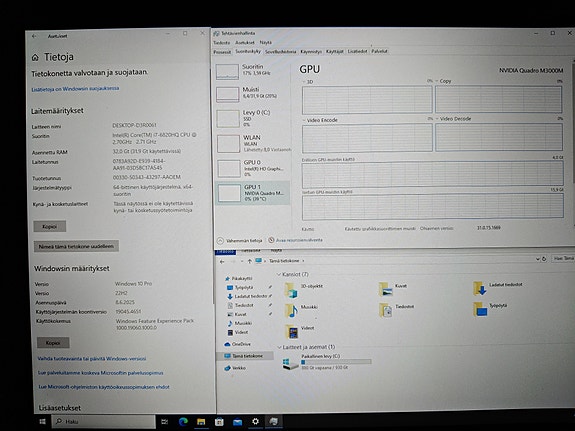The width and height of the screenshot is (575, 431).
Task: Click the Nimeä tämä tietokone uudelleen button
Action: coord(76,246)
